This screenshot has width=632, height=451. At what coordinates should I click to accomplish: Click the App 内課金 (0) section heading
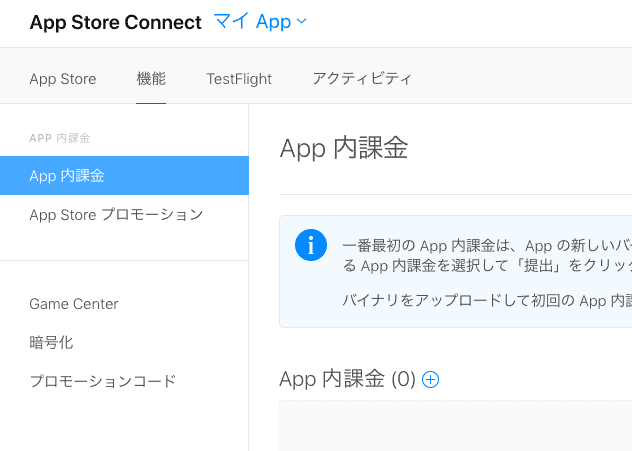347,379
